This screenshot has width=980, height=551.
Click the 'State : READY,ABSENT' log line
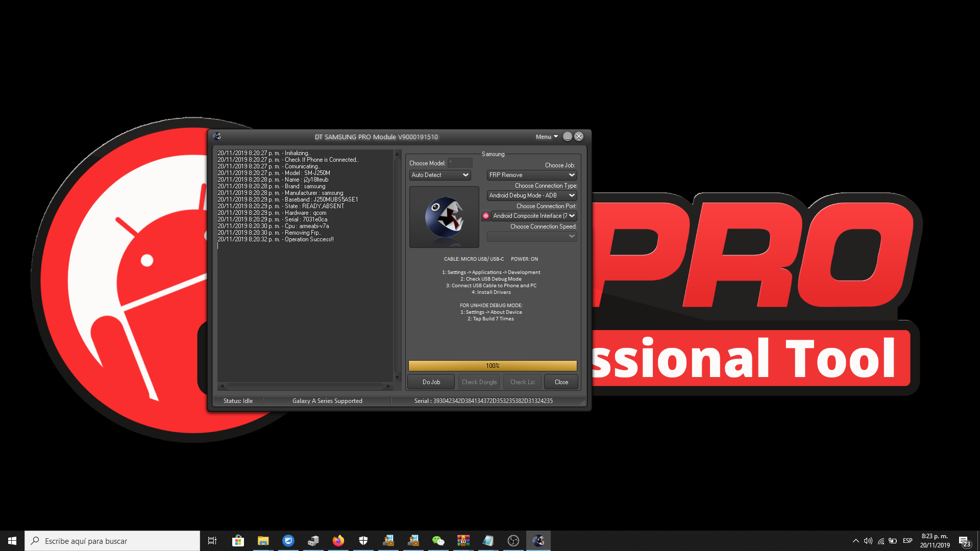pos(281,206)
